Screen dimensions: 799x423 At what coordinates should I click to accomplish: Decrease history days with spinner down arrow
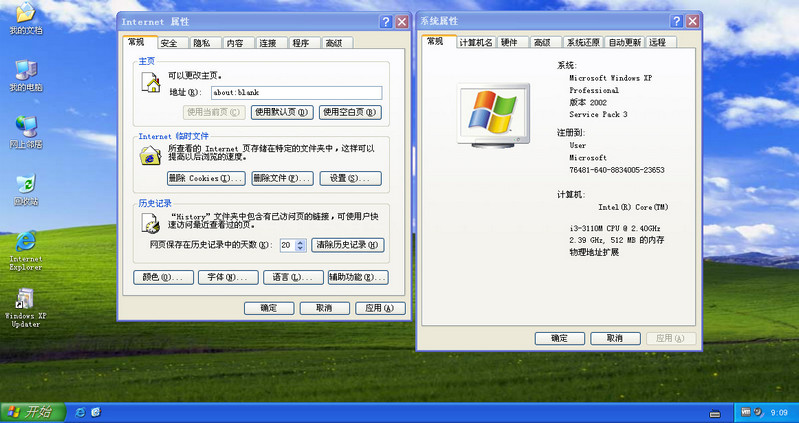[300, 248]
